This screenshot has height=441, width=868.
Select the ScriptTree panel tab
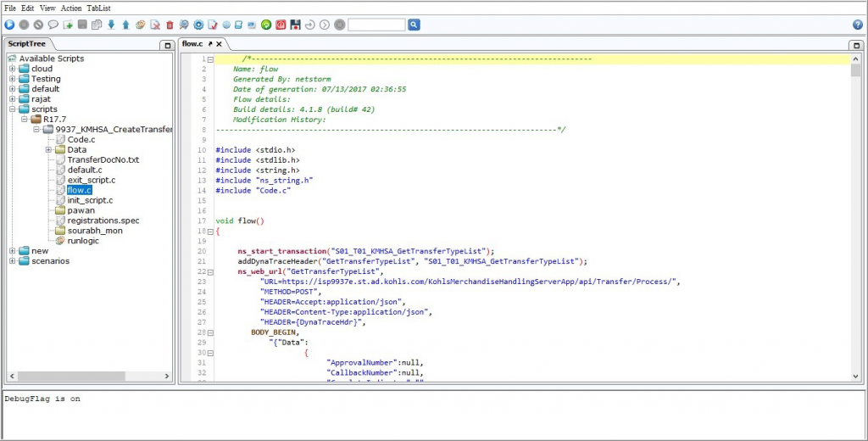point(26,44)
